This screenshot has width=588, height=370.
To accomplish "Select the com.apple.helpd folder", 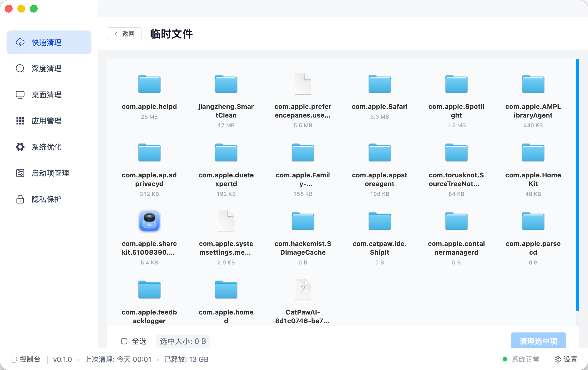I will pyautogui.click(x=149, y=84).
